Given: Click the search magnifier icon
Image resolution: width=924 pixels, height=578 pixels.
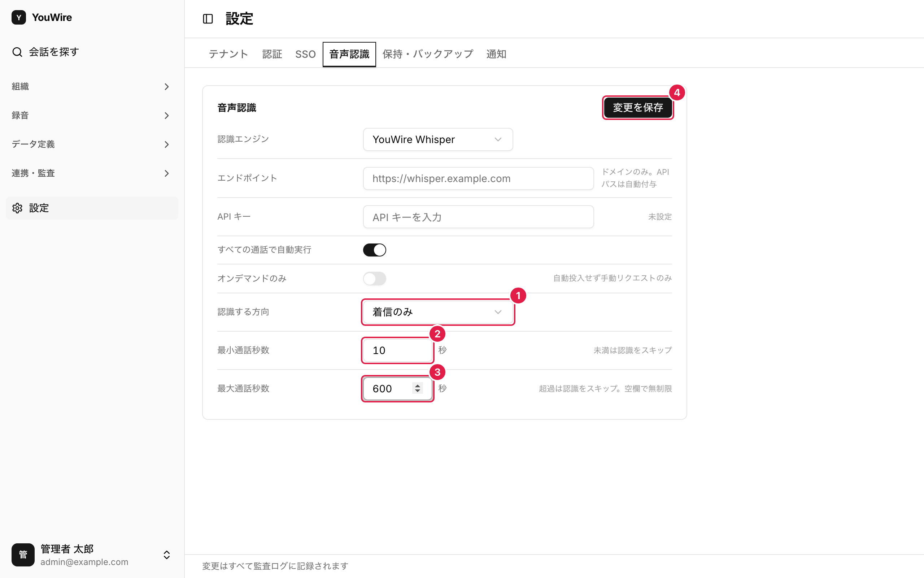Looking at the screenshot, I should click(x=17, y=52).
